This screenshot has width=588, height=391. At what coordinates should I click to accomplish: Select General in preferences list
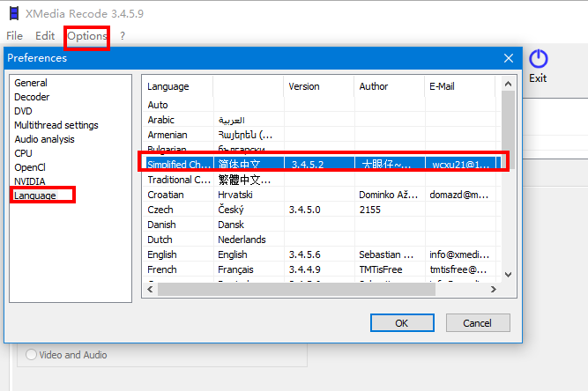click(31, 83)
